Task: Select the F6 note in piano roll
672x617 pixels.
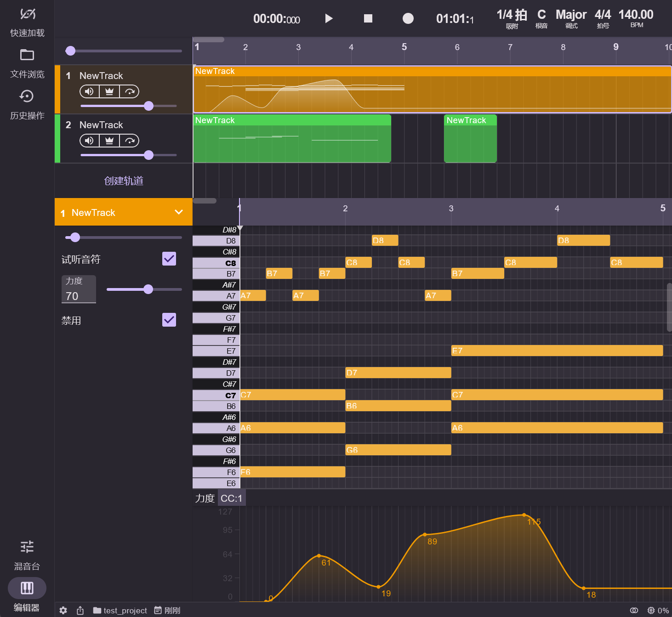Action: click(292, 472)
